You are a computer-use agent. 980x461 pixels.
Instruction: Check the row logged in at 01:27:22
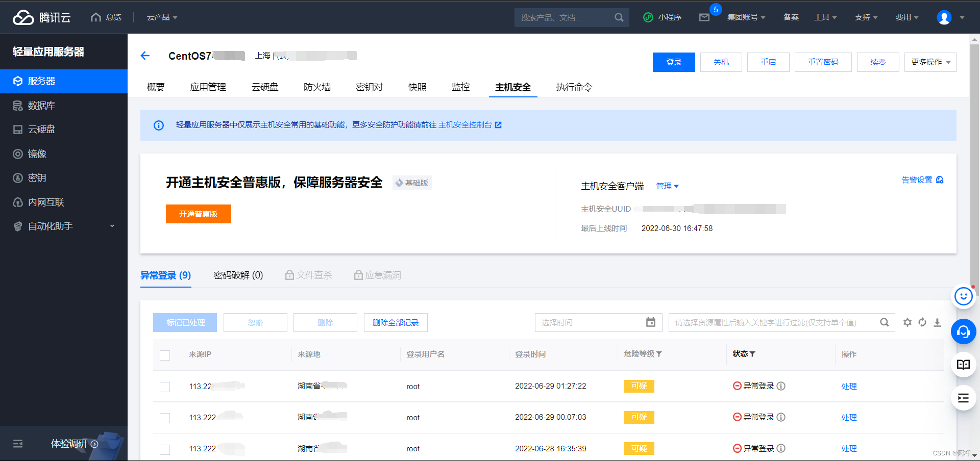(x=165, y=387)
